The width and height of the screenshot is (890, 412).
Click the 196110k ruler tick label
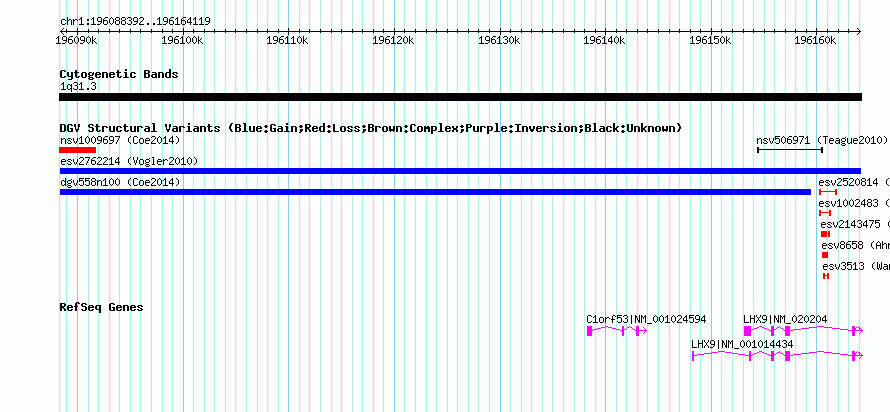point(287,41)
